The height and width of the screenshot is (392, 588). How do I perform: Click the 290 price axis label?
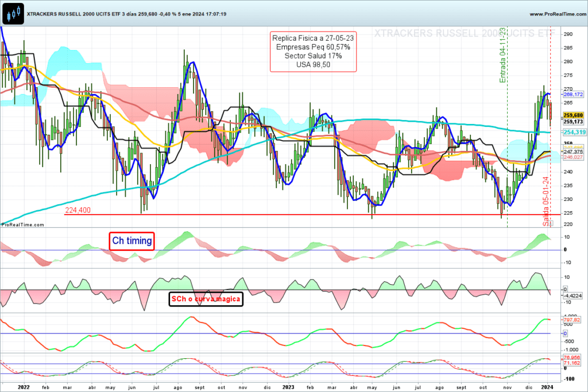(568, 34)
